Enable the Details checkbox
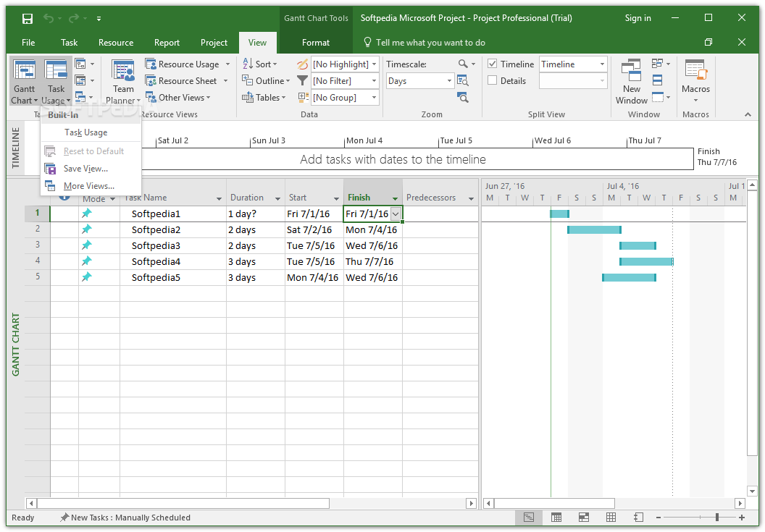The width and height of the screenshot is (765, 532). pyautogui.click(x=493, y=80)
